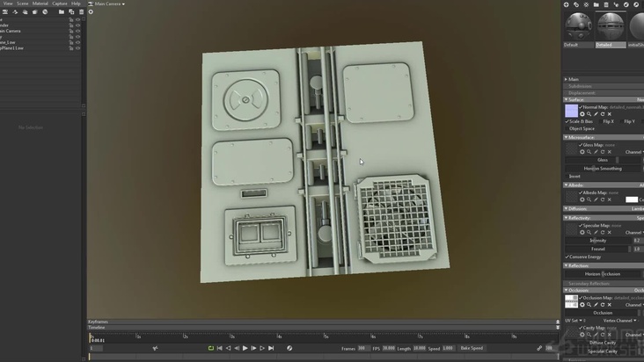Click the delete material trash icon
Image resolution: width=644 pixels, height=362 pixels.
pos(606,4)
